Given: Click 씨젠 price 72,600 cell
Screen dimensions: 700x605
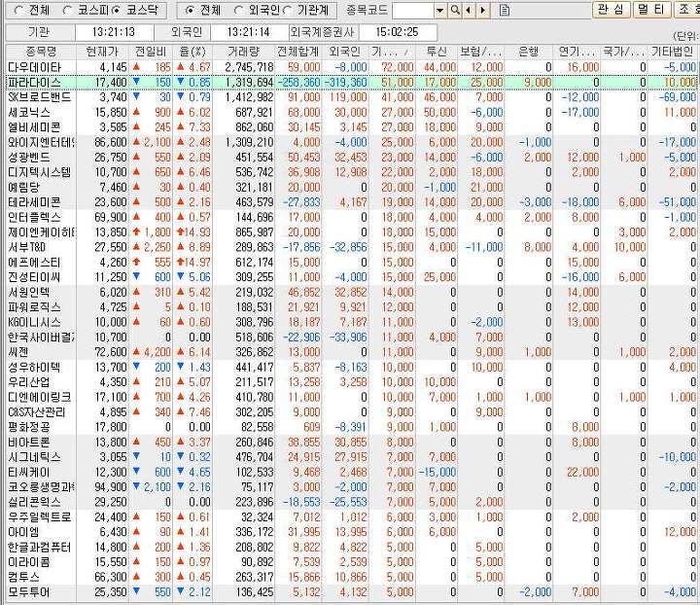Looking at the screenshot, I should pos(111,352).
